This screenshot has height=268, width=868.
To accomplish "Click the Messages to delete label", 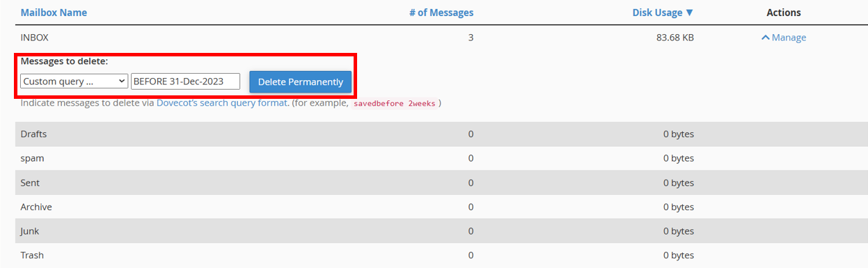I will click(64, 61).
